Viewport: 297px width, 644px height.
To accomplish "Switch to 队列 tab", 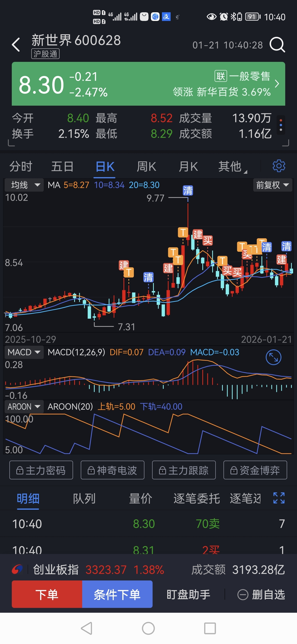I will click(x=84, y=498).
